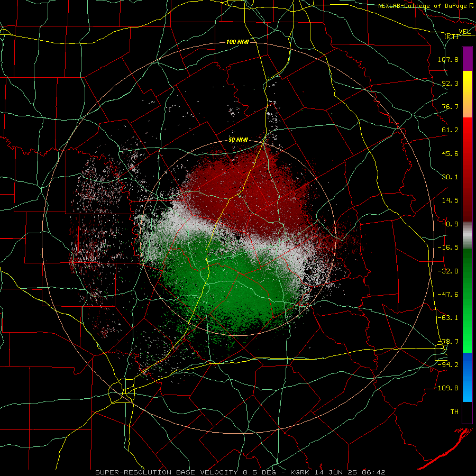Viewport: 476px width, 476px height.
Task: Click the [KT] units label
Action: tap(451, 36)
